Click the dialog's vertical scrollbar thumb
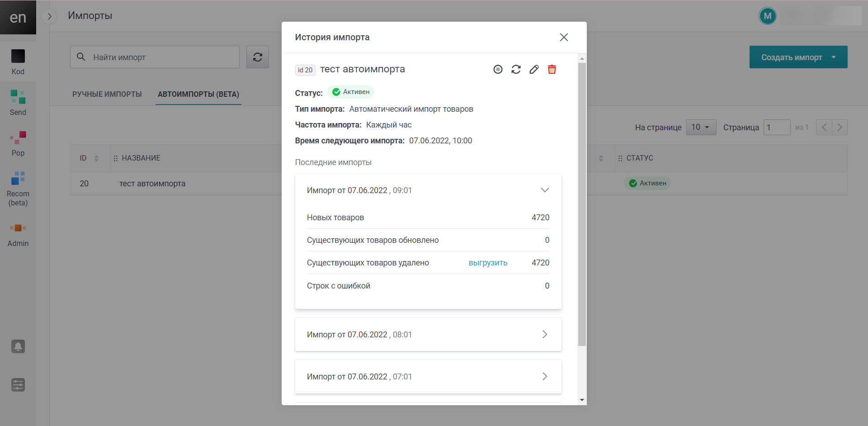Image resolution: width=868 pixels, height=426 pixels. (x=582, y=204)
